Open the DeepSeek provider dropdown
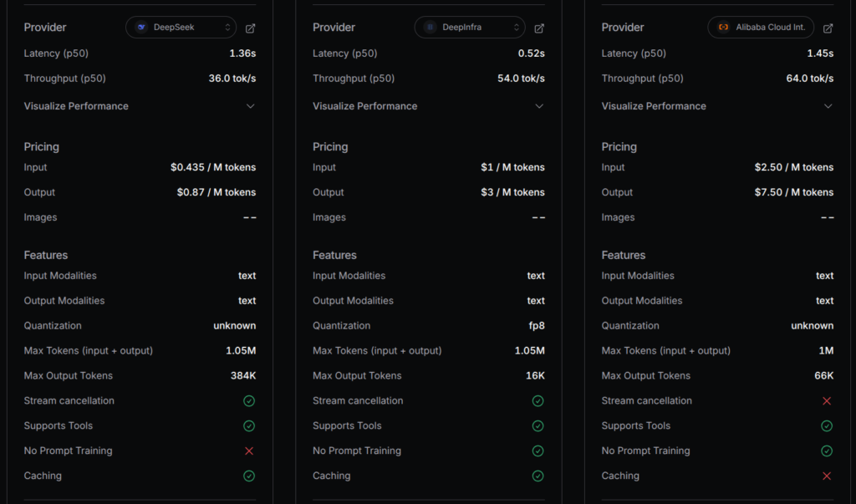The width and height of the screenshot is (856, 504). [x=181, y=28]
